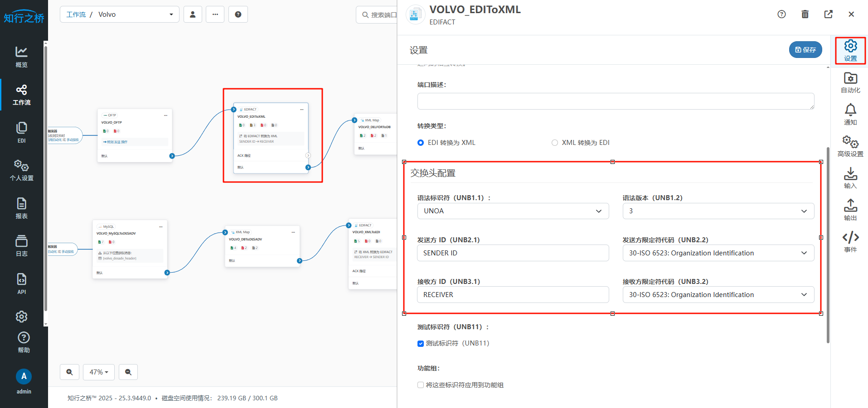The width and height of the screenshot is (868, 408).
Task: Expand the 语法标识符 UNOA dropdown
Action: [x=513, y=211]
